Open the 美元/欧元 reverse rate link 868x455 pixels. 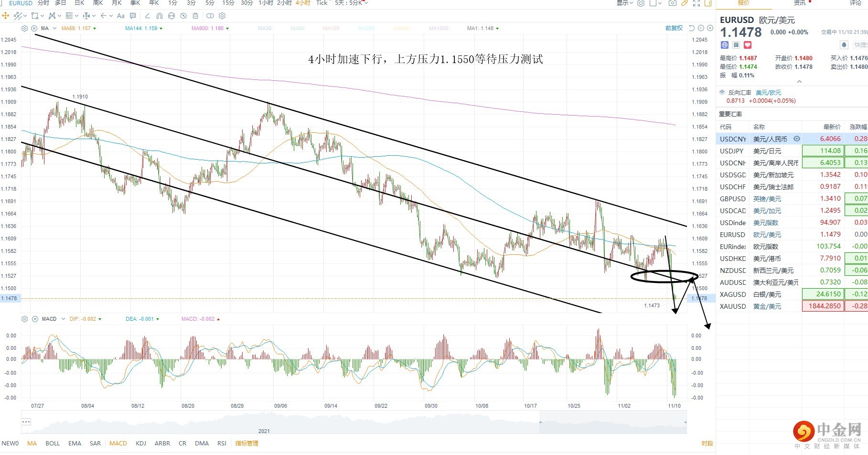tap(769, 93)
